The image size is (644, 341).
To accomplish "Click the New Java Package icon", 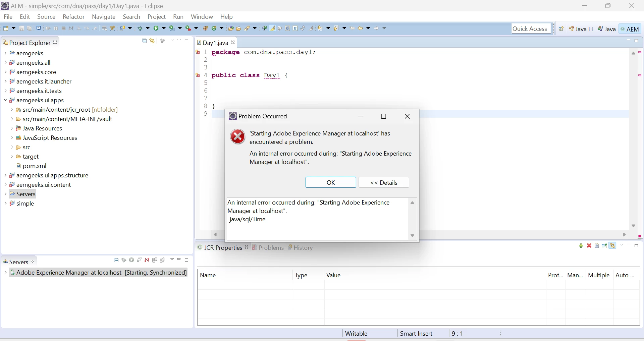I will click(x=206, y=29).
